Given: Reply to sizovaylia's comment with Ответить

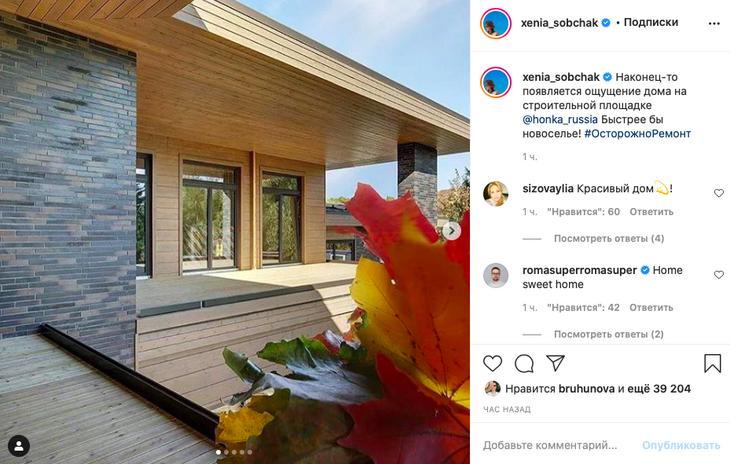Looking at the screenshot, I should [651, 212].
